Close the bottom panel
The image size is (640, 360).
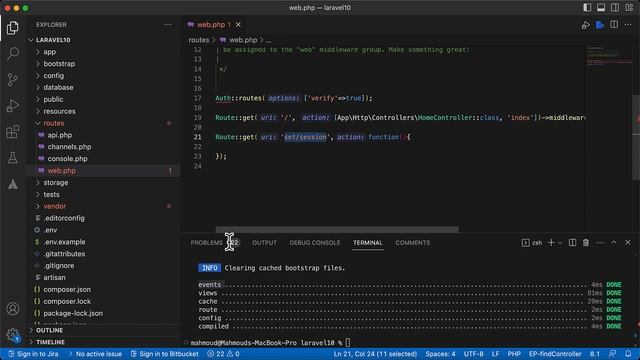[627, 243]
